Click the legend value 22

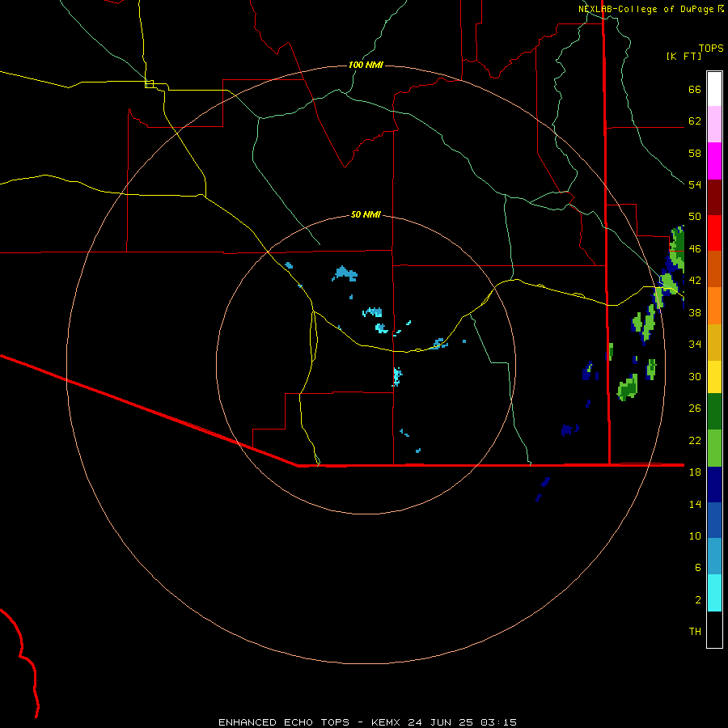(695, 440)
